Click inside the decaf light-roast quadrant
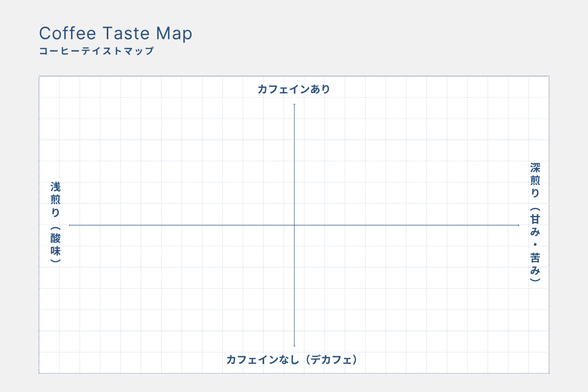Image resolution: width=588 pixels, height=392 pixels. pyautogui.click(x=181, y=286)
